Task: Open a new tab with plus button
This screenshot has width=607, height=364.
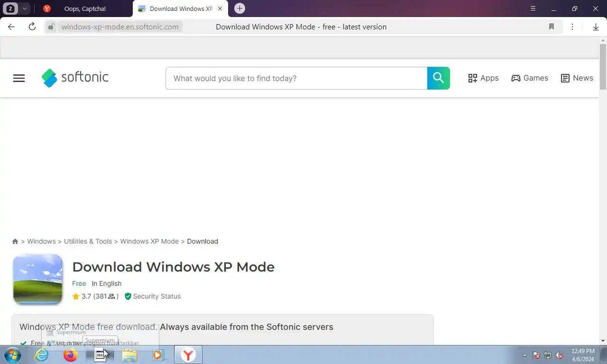Action: click(239, 8)
